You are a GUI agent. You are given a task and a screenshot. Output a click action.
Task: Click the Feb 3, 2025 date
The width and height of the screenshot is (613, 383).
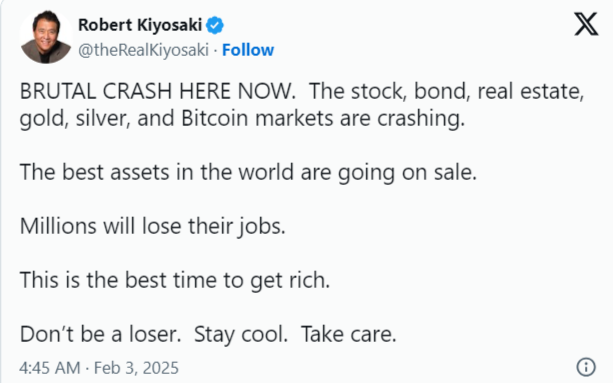click(x=136, y=368)
